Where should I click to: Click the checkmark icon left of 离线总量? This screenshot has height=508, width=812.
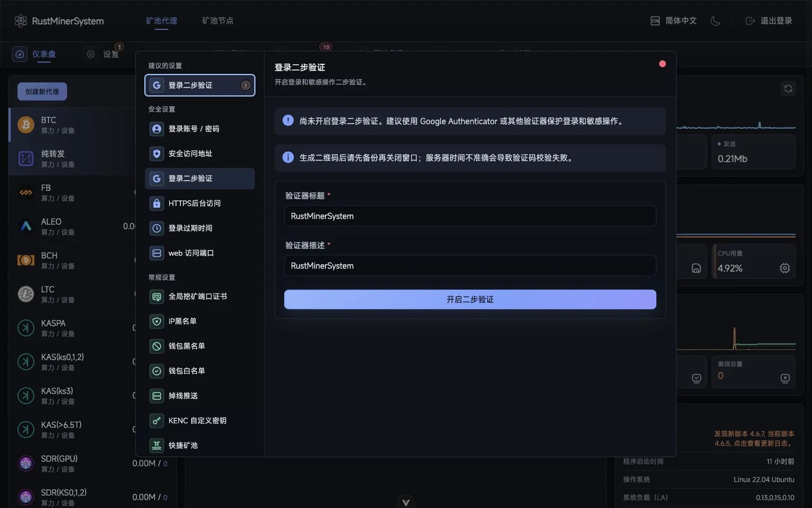(x=696, y=378)
